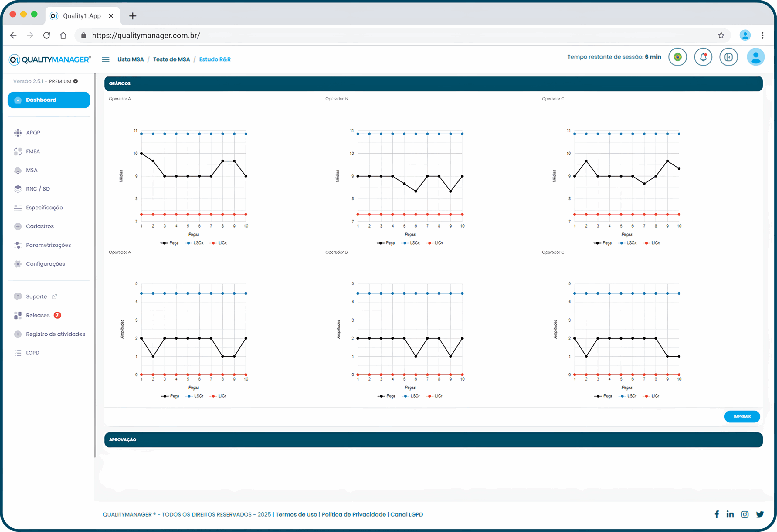777x532 pixels.
Task: Click the panel collapse icon in header
Action: pos(728,57)
